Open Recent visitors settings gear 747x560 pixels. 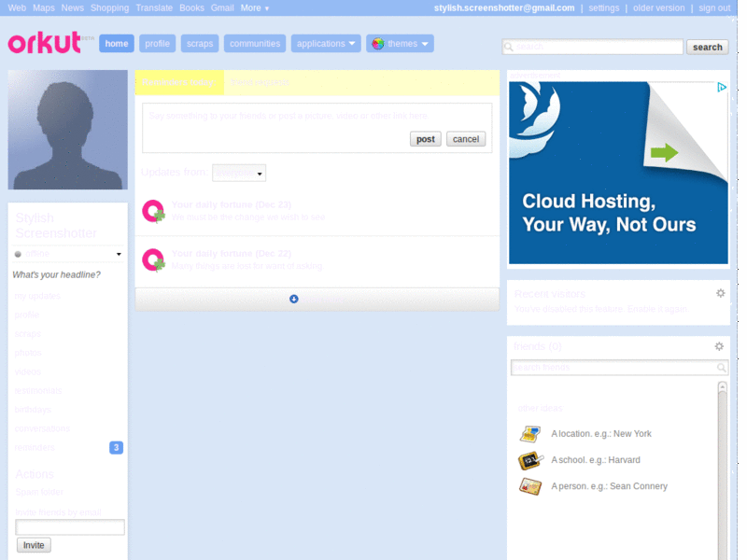click(720, 293)
